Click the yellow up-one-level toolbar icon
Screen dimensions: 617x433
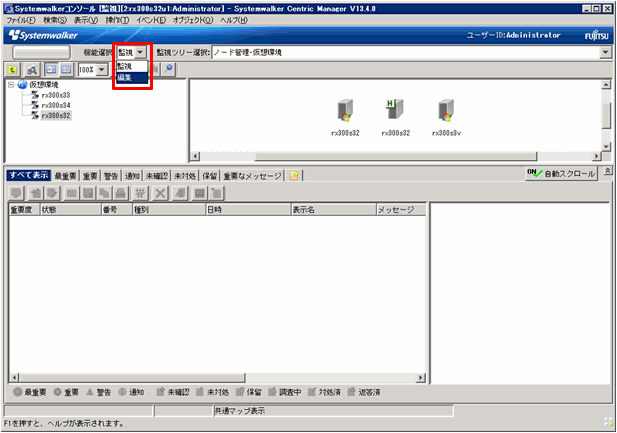[x=13, y=70]
